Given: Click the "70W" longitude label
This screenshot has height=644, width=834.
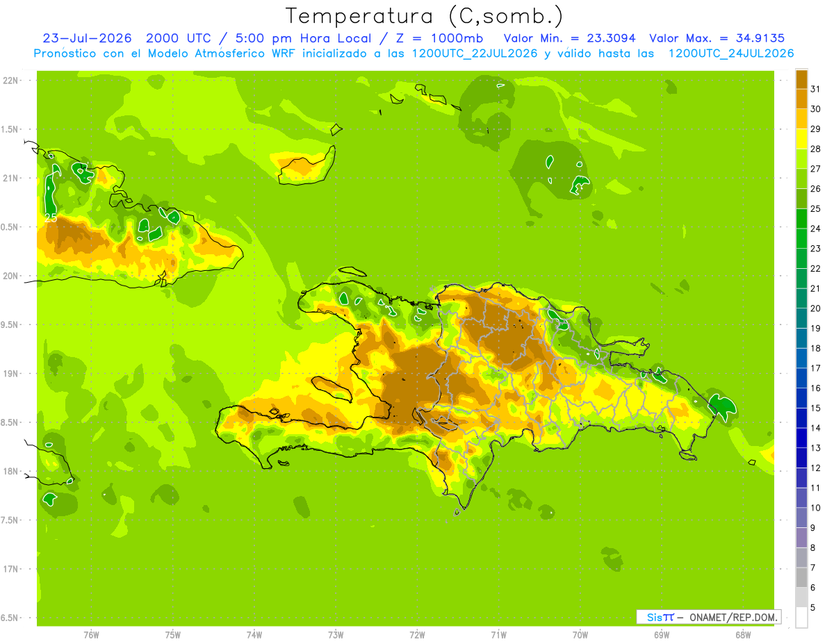Looking at the screenshot, I should [580, 634].
